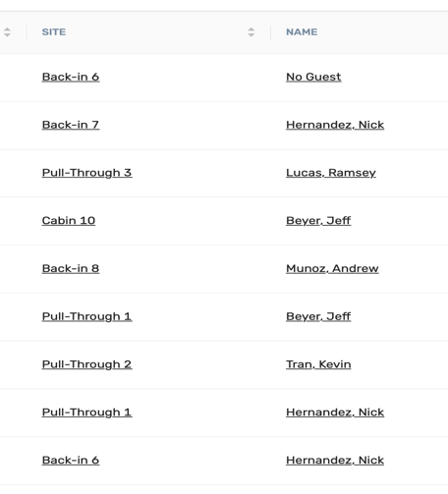Open the Pull-Through 2 site link
Viewport: 448px width, 494px height.
tap(86, 364)
